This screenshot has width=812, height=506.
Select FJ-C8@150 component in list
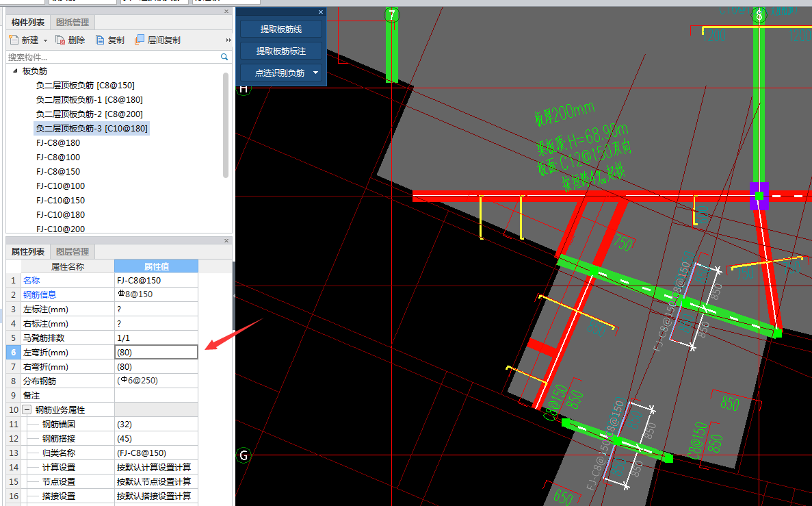click(x=58, y=172)
